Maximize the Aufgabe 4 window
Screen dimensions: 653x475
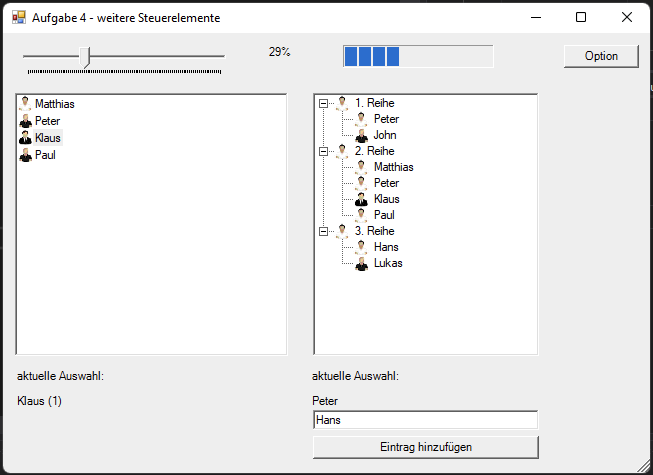581,17
